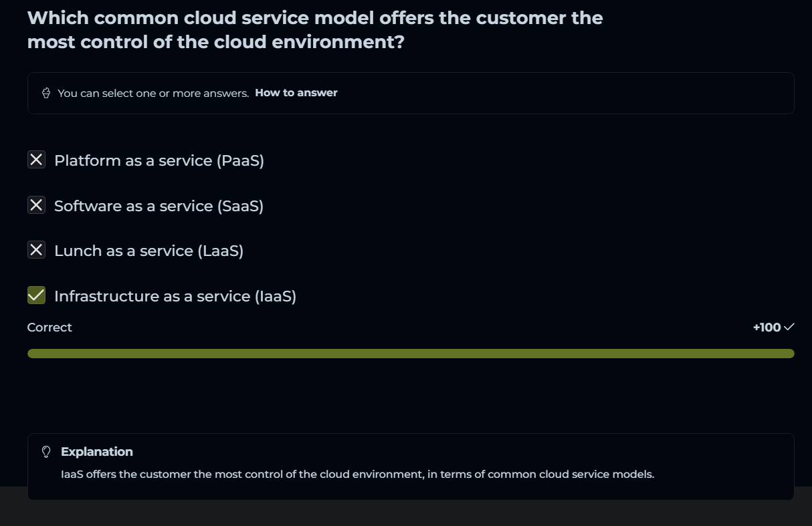Viewport: 812px width, 526px height.
Task: Click the checkmark icon beside +100
Action: [789, 327]
